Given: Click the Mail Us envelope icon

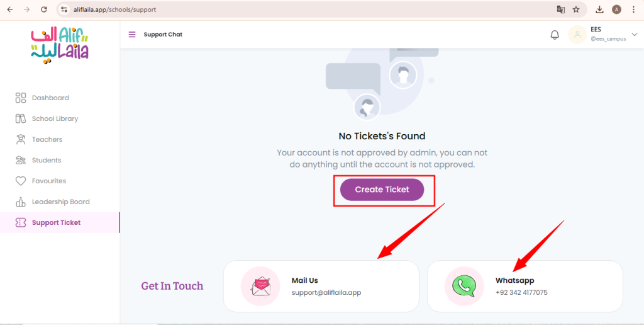Looking at the screenshot, I should (x=260, y=287).
